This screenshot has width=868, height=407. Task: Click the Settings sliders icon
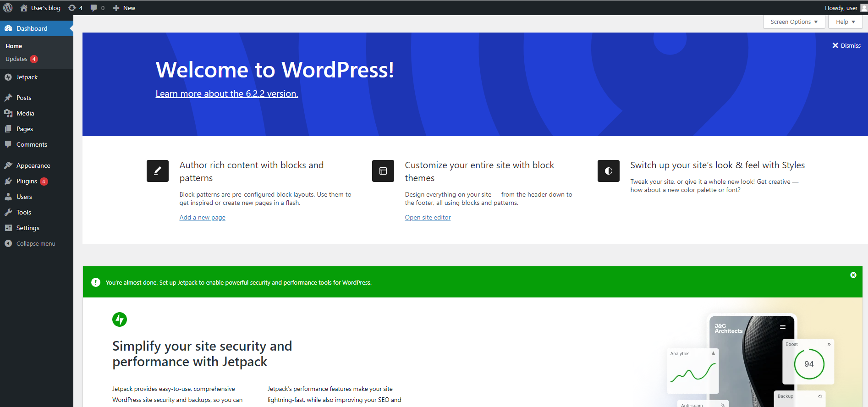pyautogui.click(x=8, y=228)
